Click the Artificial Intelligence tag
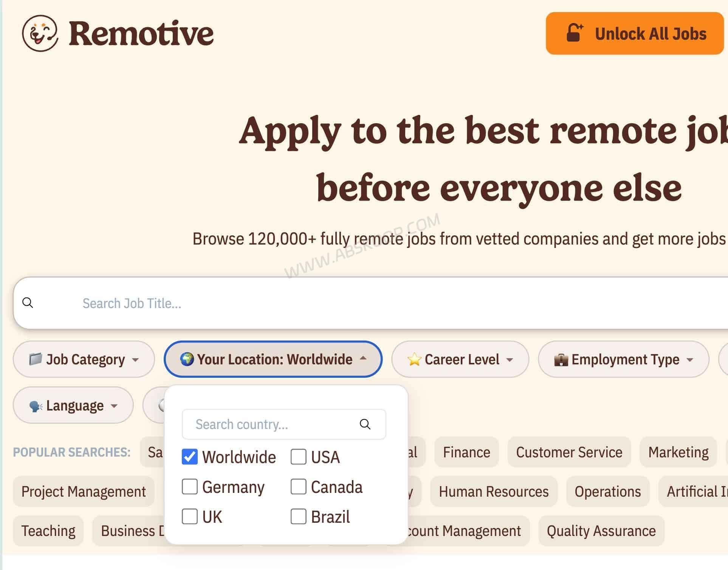 (x=694, y=491)
